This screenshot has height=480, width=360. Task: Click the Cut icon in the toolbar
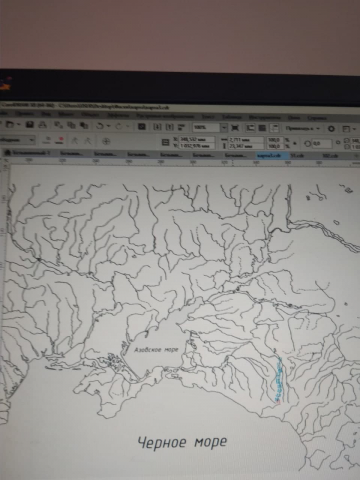(x=58, y=125)
